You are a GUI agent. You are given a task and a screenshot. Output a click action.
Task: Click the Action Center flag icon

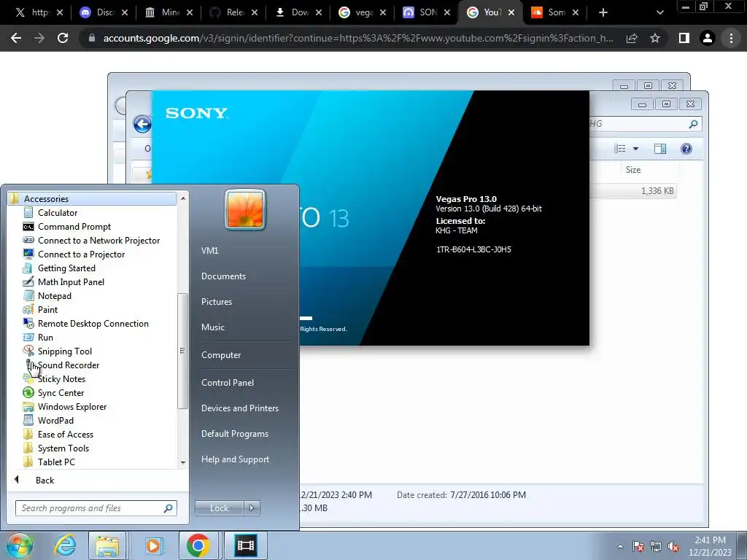[x=638, y=546]
